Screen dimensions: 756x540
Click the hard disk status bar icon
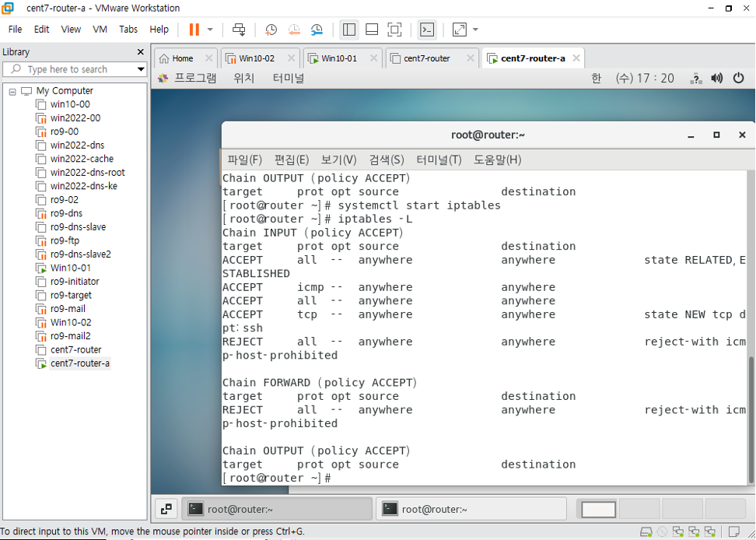tap(646, 531)
